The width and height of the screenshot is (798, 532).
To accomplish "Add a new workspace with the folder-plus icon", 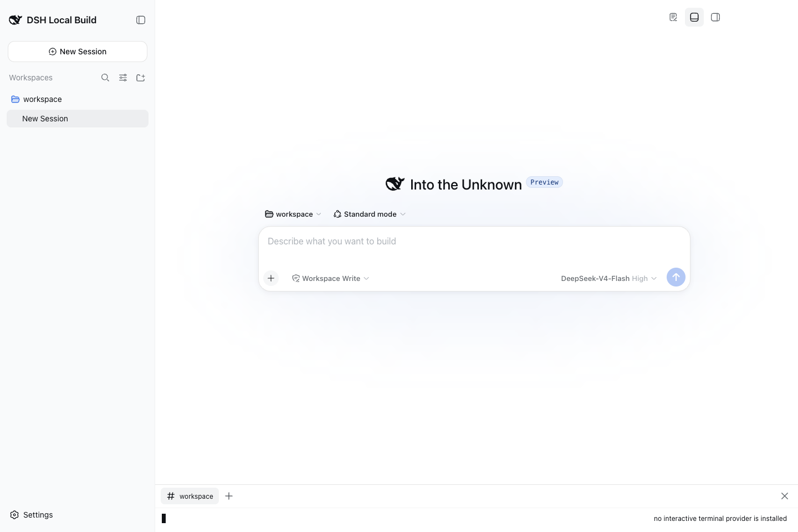I will pyautogui.click(x=141, y=78).
